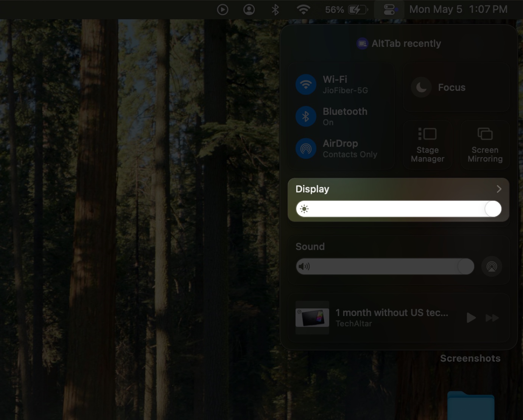The width and height of the screenshot is (523, 420).
Task: Click the Bluetooth icon in the menu bar
Action: click(275, 9)
